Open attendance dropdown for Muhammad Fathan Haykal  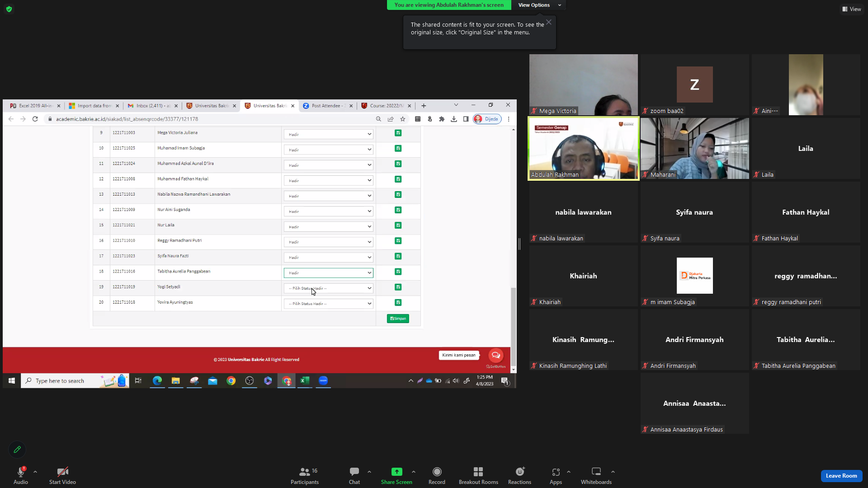tap(328, 180)
